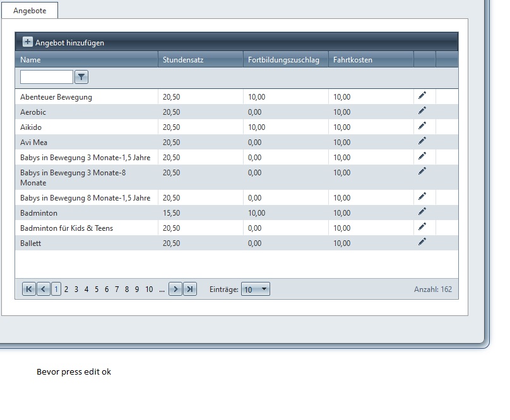
Task: Open the edit pencil for Aikido
Action: 422,125
